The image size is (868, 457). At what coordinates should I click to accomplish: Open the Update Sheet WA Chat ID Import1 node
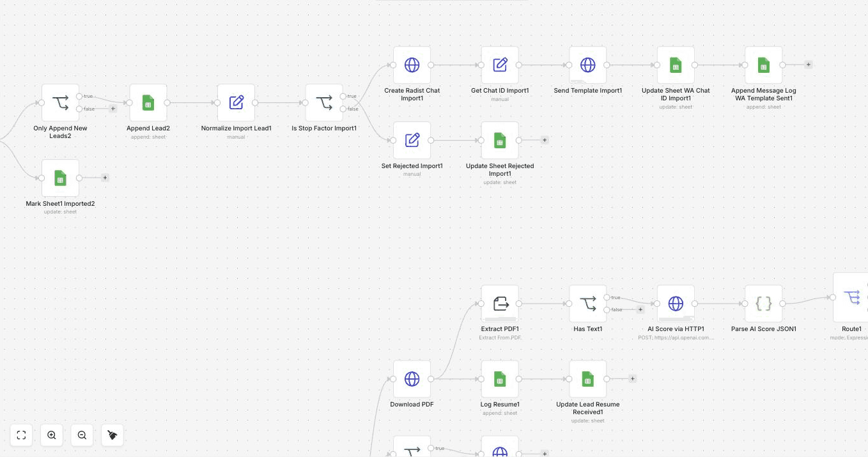[x=676, y=65]
